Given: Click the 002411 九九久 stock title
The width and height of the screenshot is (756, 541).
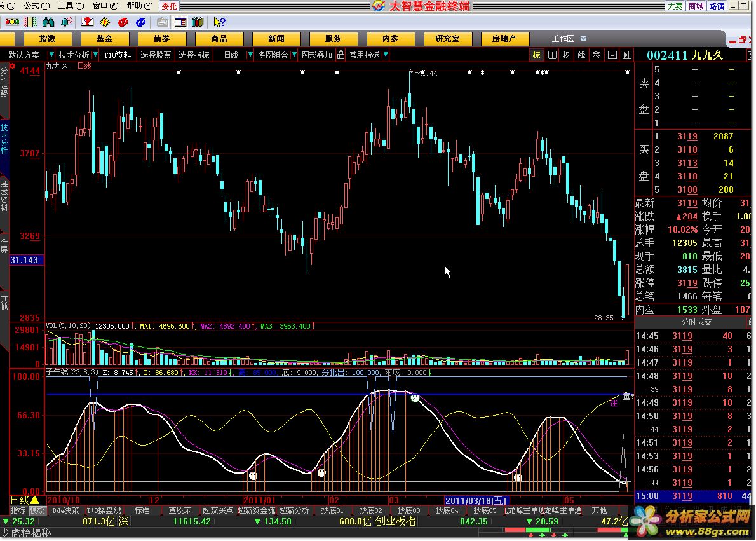Looking at the screenshot, I should click(685, 55).
